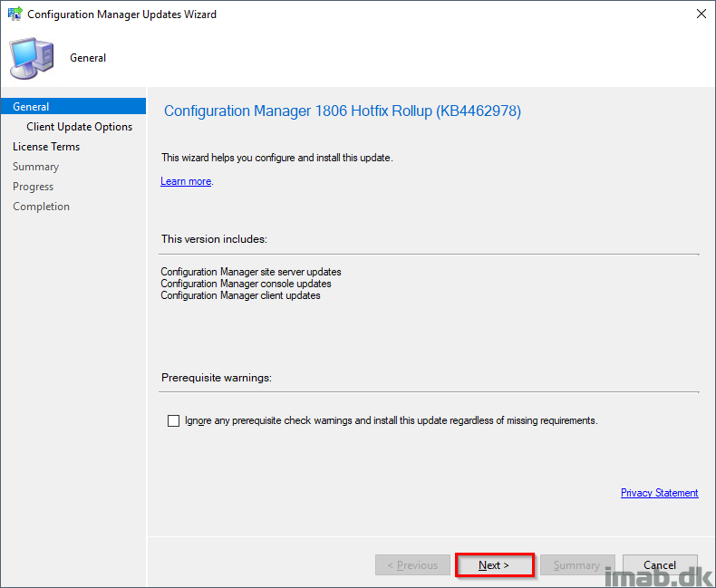The image size is (716, 588).
Task: Click the Hotfix Rollup KB4462978 heading
Action: (343, 111)
